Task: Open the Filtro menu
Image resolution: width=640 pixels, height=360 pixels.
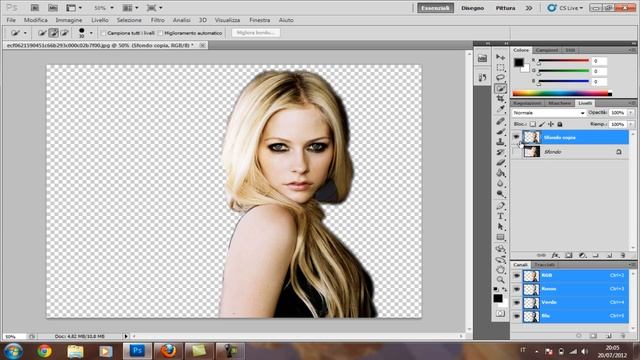Action: click(158, 20)
